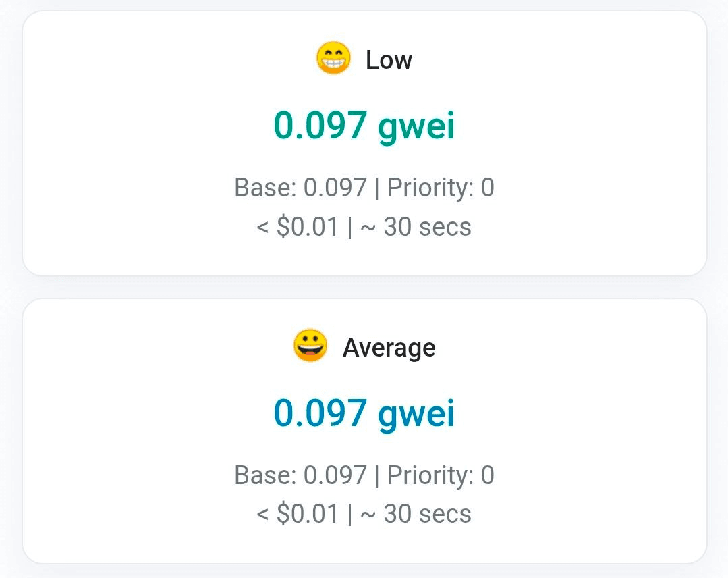Select the Low tier label
The image size is (728, 578).
(389, 60)
